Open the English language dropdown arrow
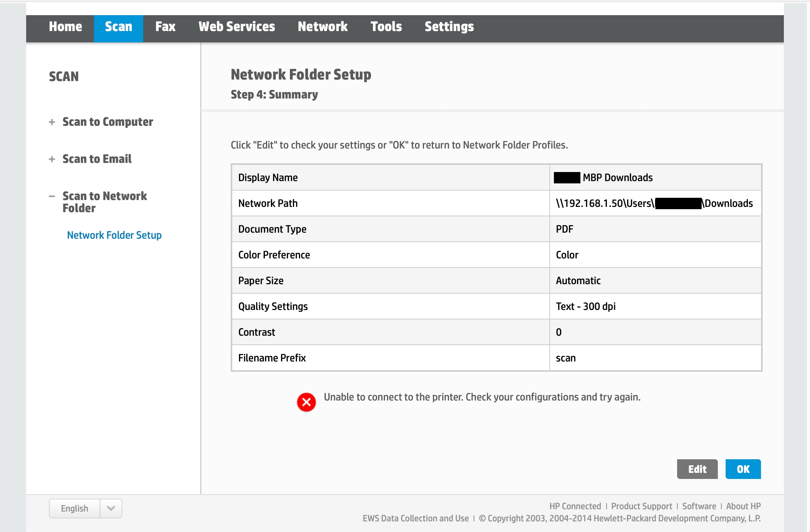The height and width of the screenshot is (532, 810). 111,508
